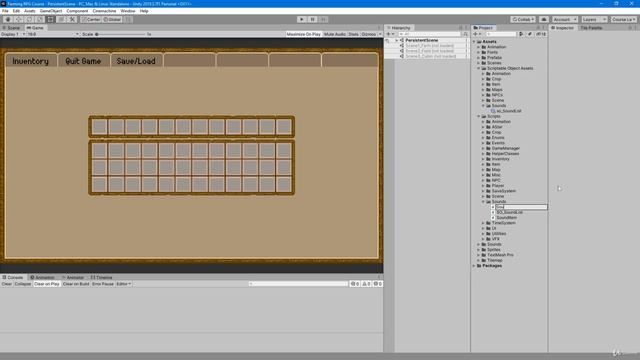Open the Layers dropdown
640x360 pixels.
click(x=594, y=19)
